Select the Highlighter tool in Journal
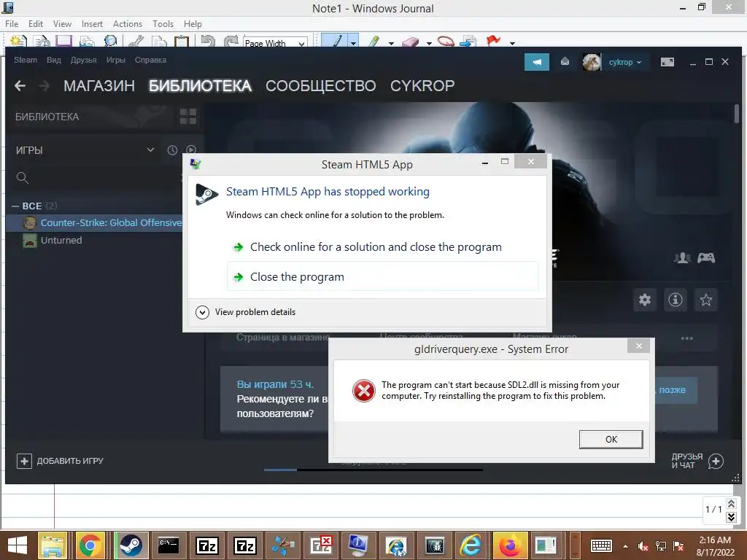 (x=374, y=42)
